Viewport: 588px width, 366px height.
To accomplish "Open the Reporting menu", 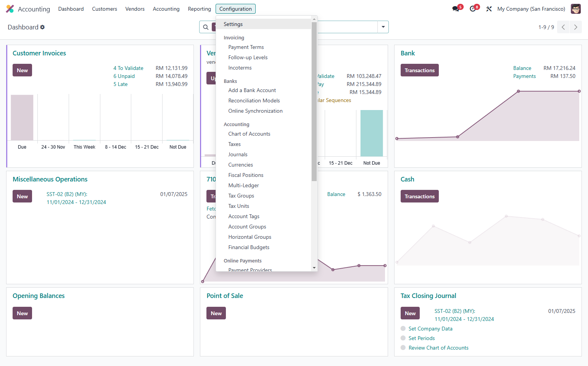I will (199, 9).
